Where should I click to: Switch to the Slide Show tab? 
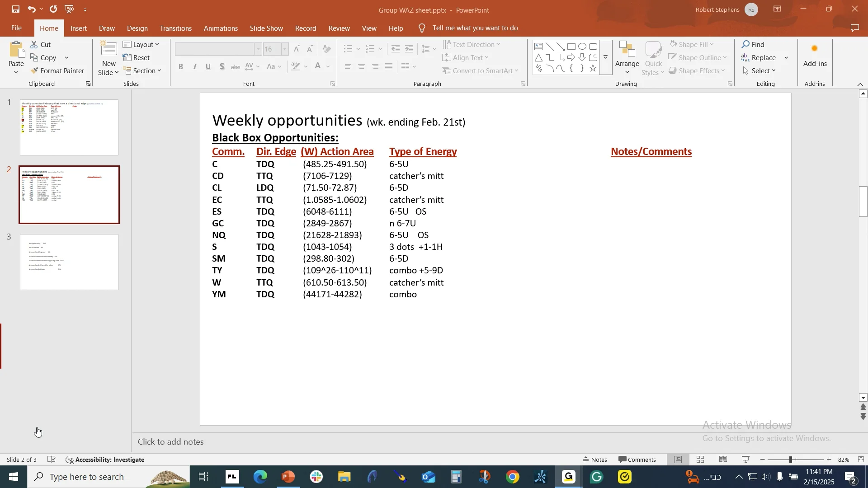(x=266, y=28)
